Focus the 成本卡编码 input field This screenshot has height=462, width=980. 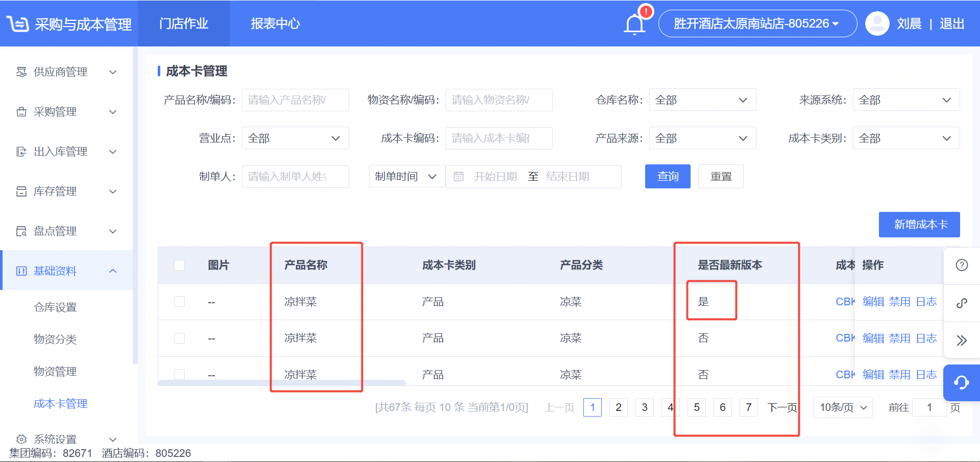pyautogui.click(x=499, y=138)
